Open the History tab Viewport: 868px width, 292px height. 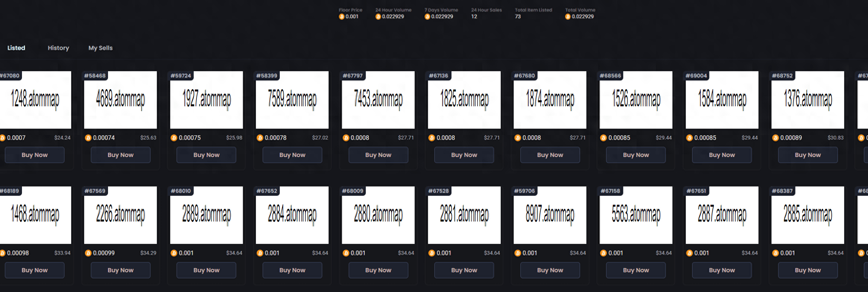pyautogui.click(x=58, y=48)
